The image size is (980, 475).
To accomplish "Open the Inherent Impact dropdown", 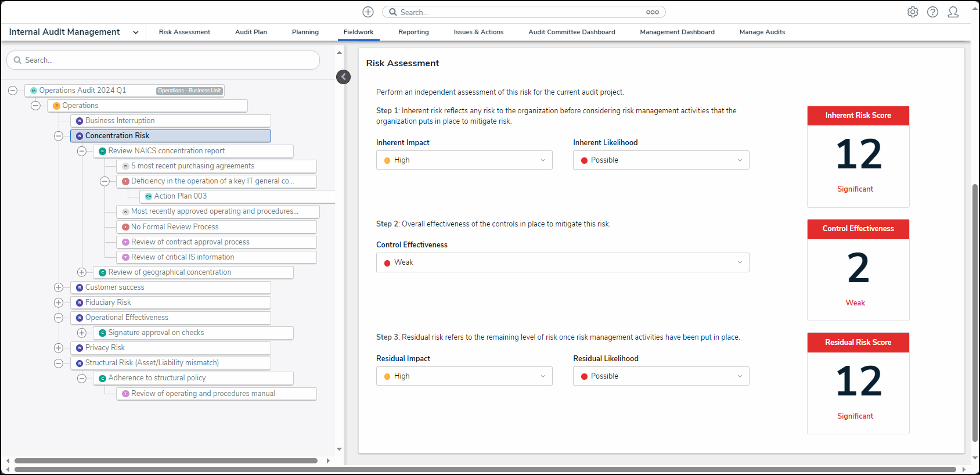I will point(464,160).
